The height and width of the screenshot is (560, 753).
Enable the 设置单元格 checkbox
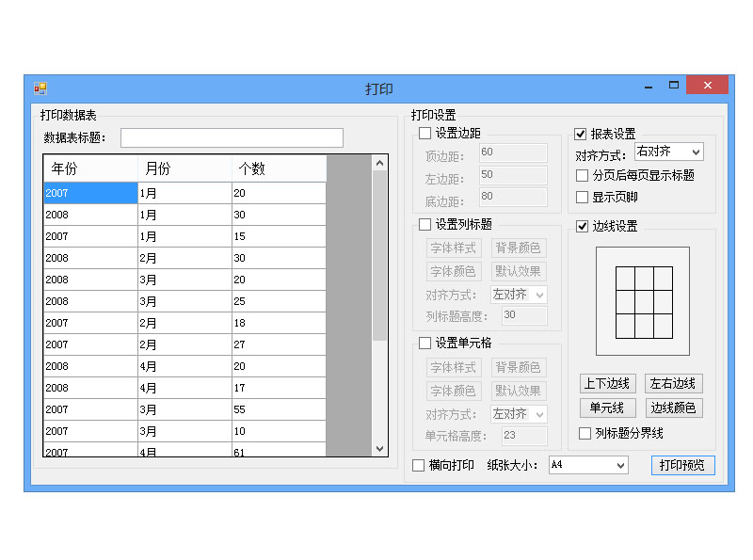[x=425, y=343]
